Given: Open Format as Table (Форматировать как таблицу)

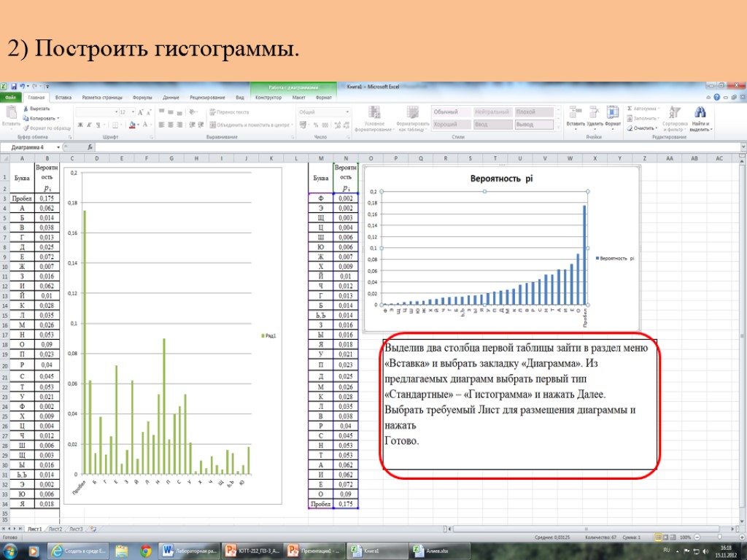Looking at the screenshot, I should coord(413,119).
